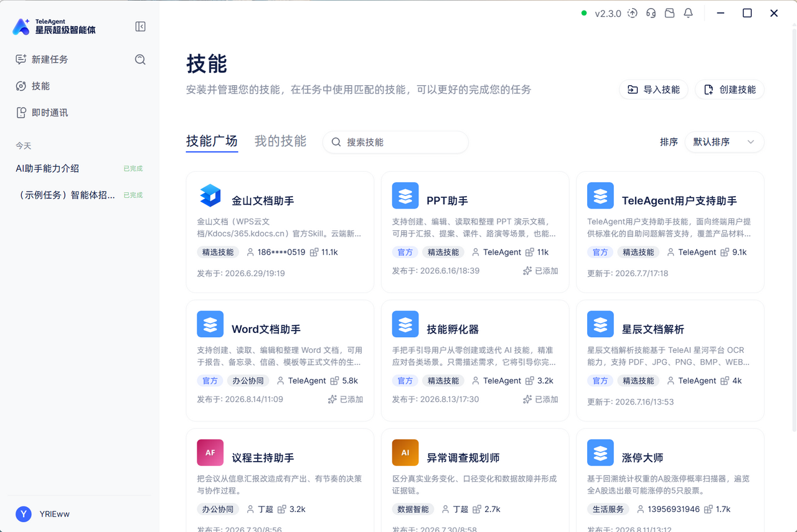
Task: Focus the 搜索技能 search field
Action: click(x=395, y=142)
